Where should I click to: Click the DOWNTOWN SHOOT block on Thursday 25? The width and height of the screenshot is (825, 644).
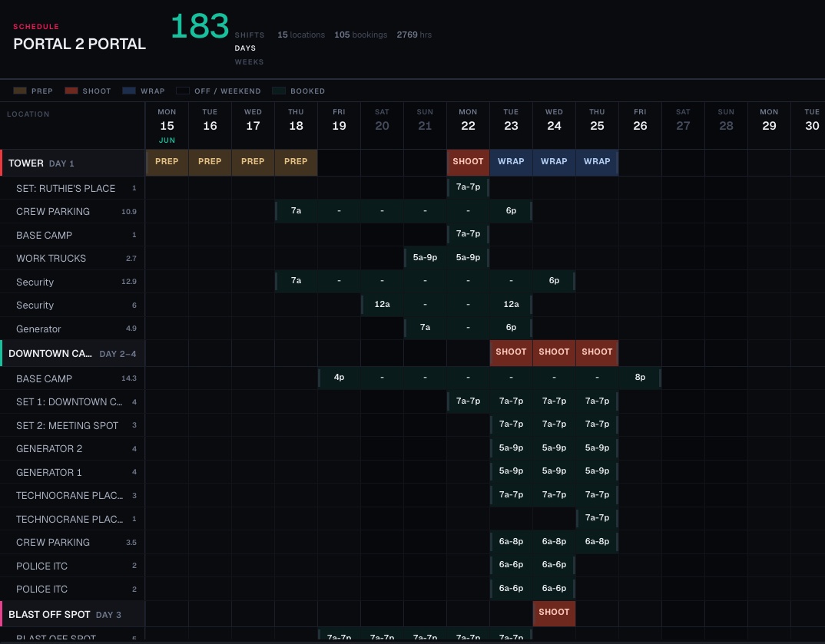tap(597, 352)
